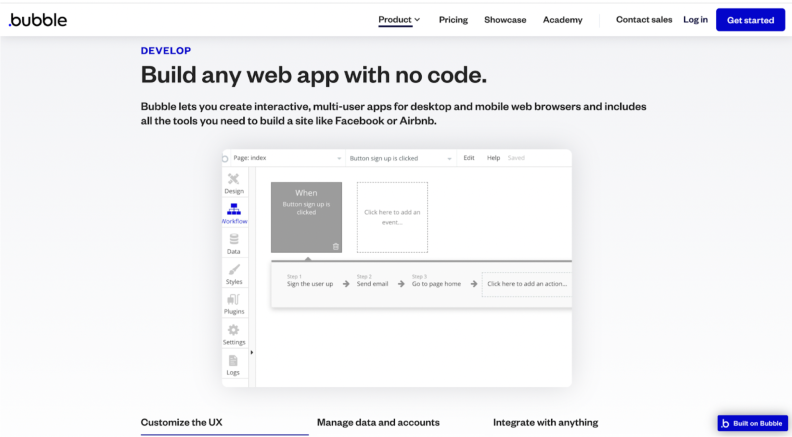Image resolution: width=792 pixels, height=437 pixels.
Task: Click the circle icon beside Page: index
Action: click(225, 159)
